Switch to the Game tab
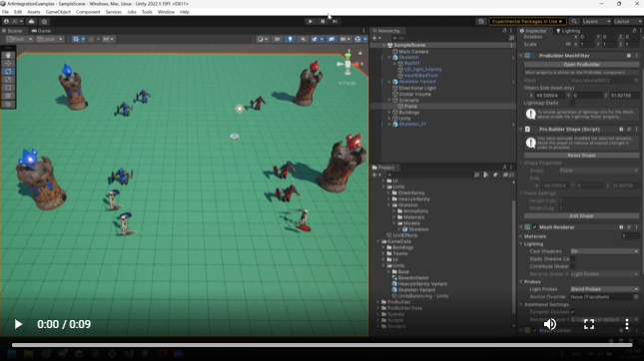The height and width of the screenshot is (361, 644). click(41, 31)
